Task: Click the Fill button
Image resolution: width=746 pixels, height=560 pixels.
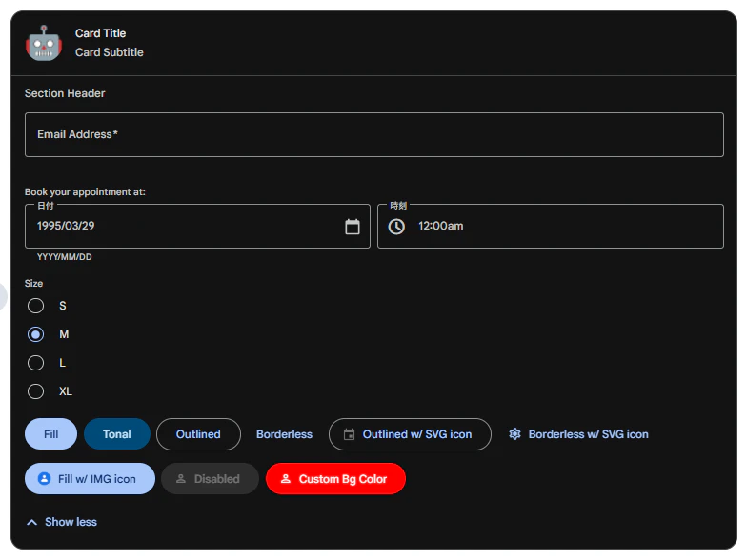Action: pos(50,434)
